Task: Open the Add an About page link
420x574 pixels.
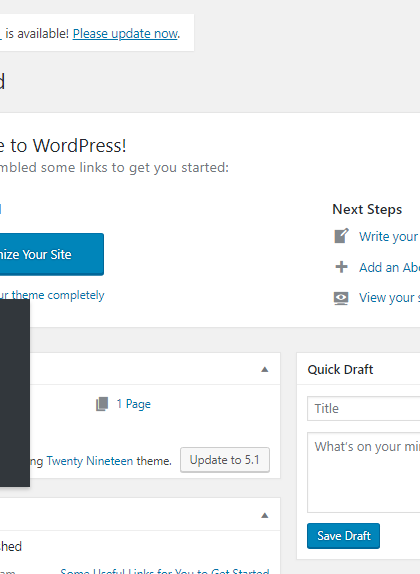Action: 389,267
